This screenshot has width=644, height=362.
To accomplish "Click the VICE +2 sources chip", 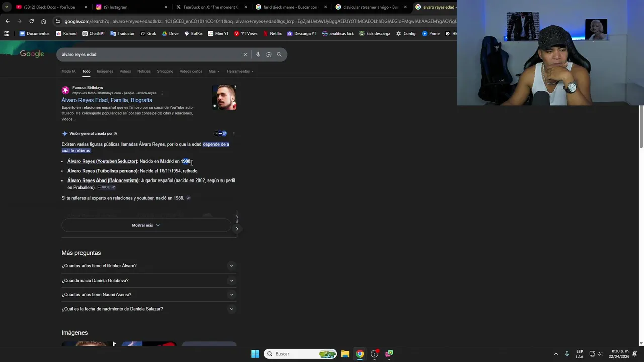I will point(106,187).
